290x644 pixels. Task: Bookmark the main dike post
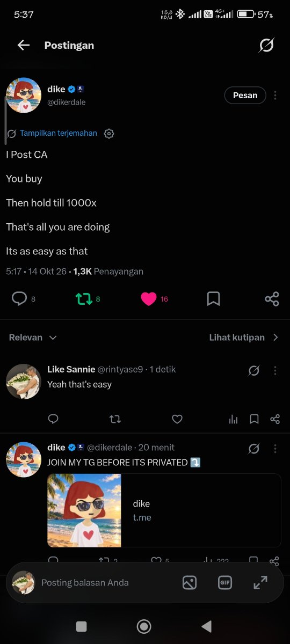tap(213, 299)
